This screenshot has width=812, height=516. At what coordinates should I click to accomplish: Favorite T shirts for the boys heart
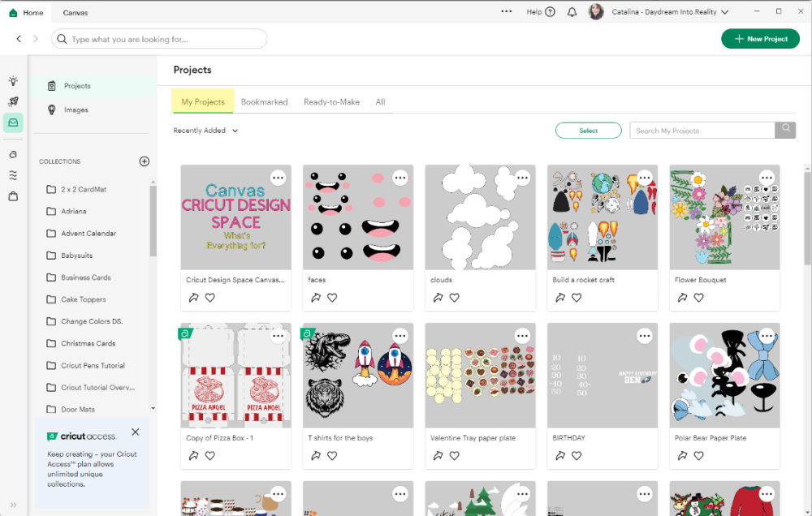332,456
